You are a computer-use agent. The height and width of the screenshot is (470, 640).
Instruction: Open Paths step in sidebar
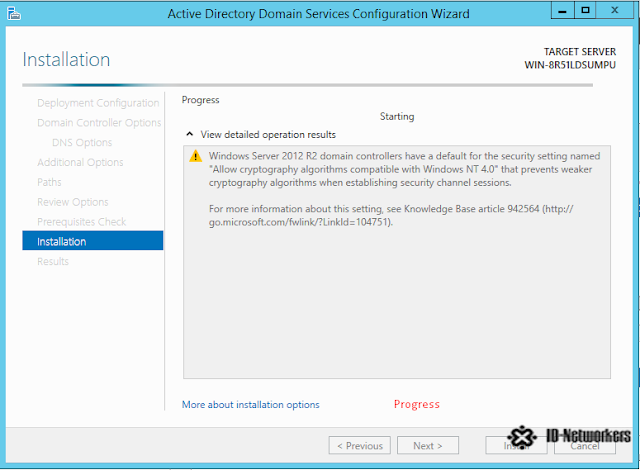49,182
